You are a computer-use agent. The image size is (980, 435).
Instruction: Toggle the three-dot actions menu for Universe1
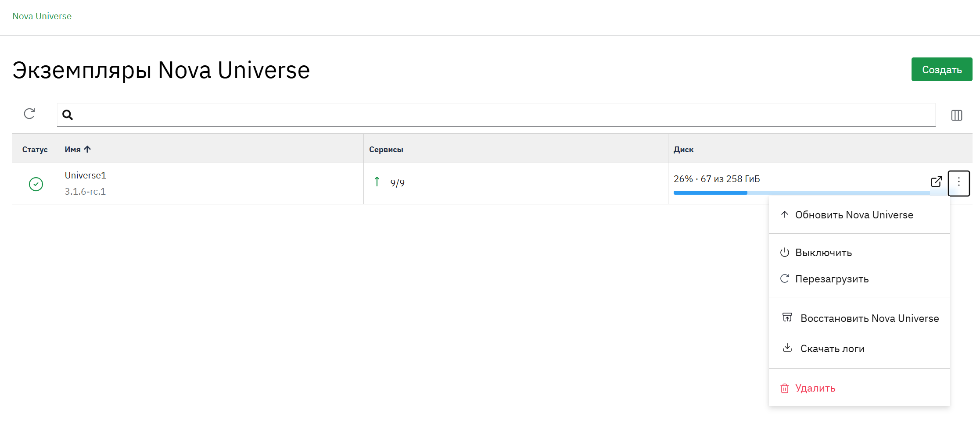(959, 183)
